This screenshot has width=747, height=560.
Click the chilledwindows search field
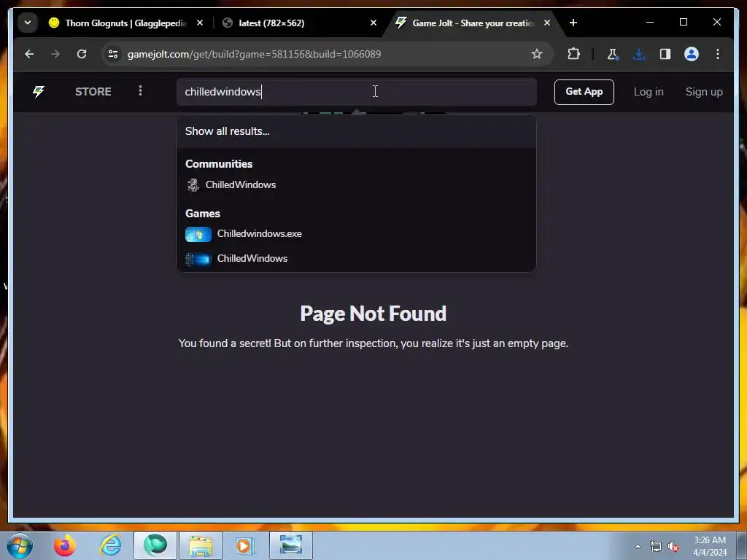pyautogui.click(x=356, y=92)
